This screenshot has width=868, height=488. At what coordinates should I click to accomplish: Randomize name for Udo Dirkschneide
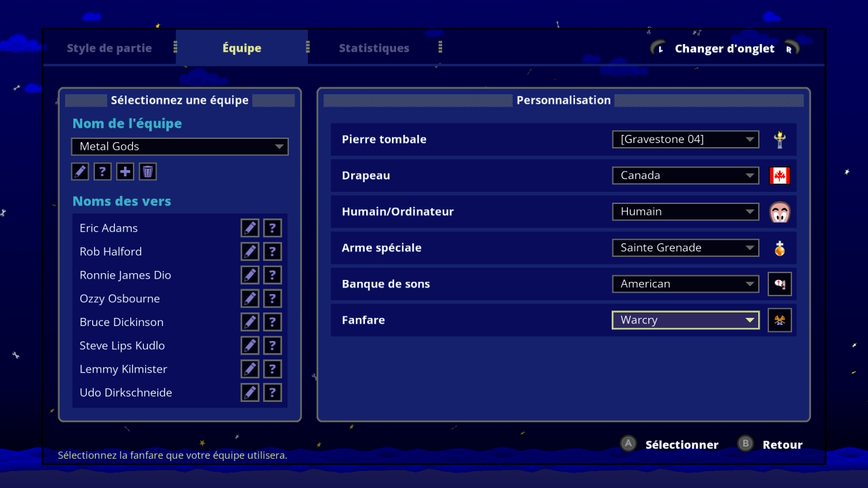click(273, 392)
